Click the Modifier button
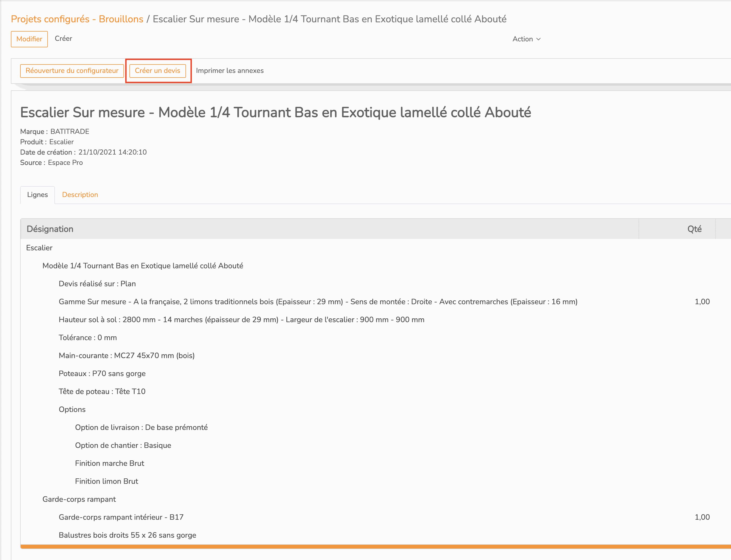The width and height of the screenshot is (731, 560). pyautogui.click(x=29, y=39)
